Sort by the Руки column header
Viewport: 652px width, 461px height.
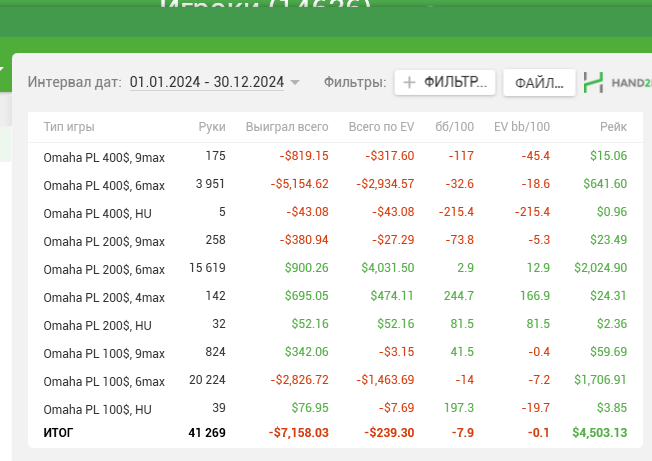pos(212,126)
